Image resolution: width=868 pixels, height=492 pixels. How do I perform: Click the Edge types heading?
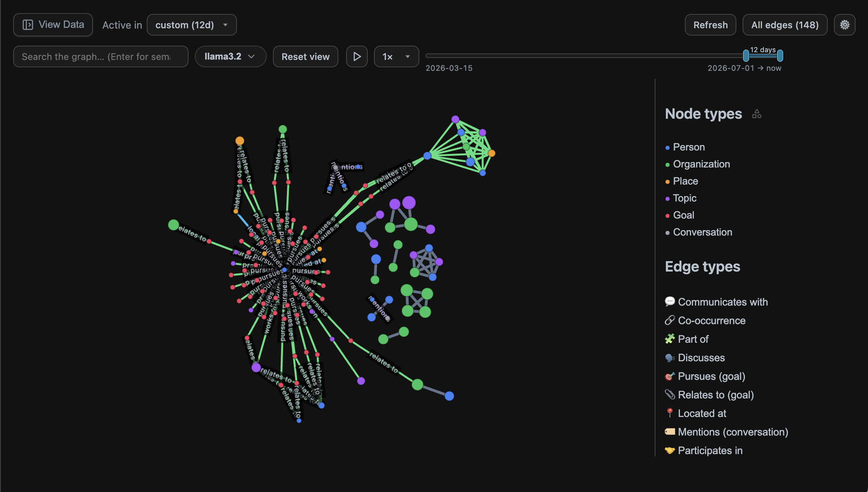[x=702, y=266]
